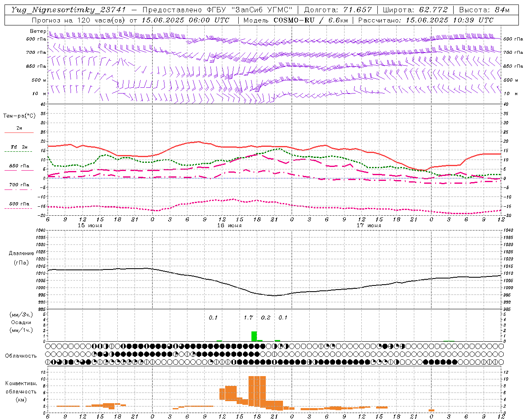Screen dimensions: 525x420
Task: Click the 1.7 precipitation amount
Action: (248, 317)
